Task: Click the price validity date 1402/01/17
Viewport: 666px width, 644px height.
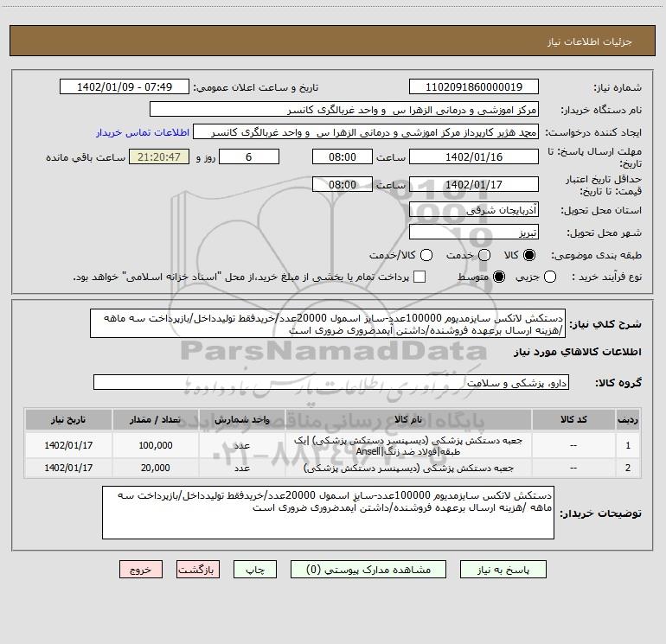Action: [474, 184]
